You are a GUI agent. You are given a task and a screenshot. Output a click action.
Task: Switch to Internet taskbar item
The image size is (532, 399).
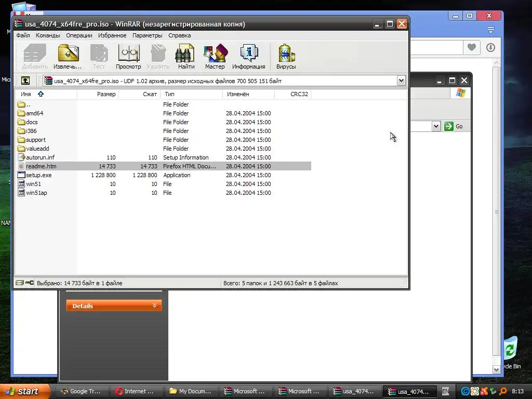pos(136,391)
